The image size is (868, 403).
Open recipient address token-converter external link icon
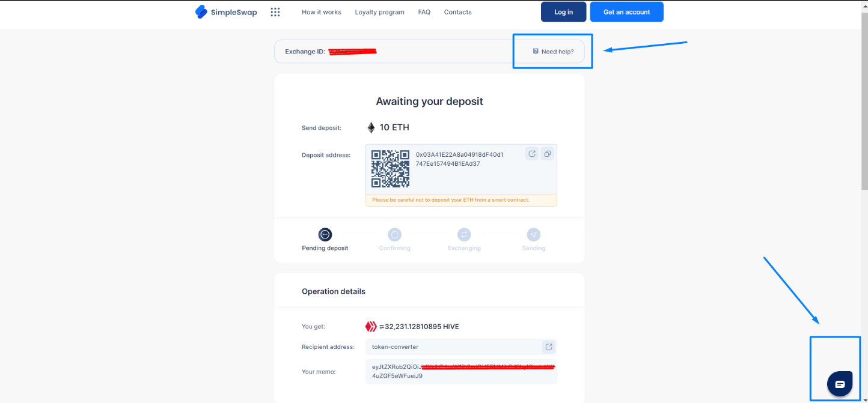coord(549,347)
